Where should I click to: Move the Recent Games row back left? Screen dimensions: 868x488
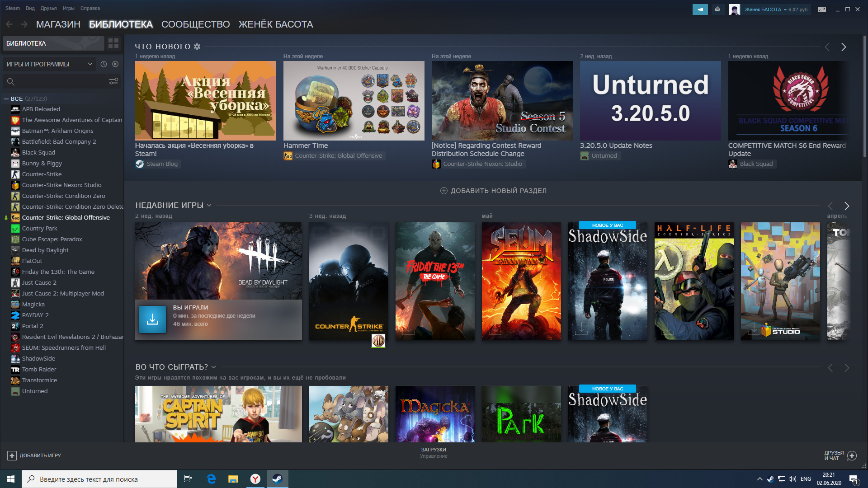tap(830, 206)
